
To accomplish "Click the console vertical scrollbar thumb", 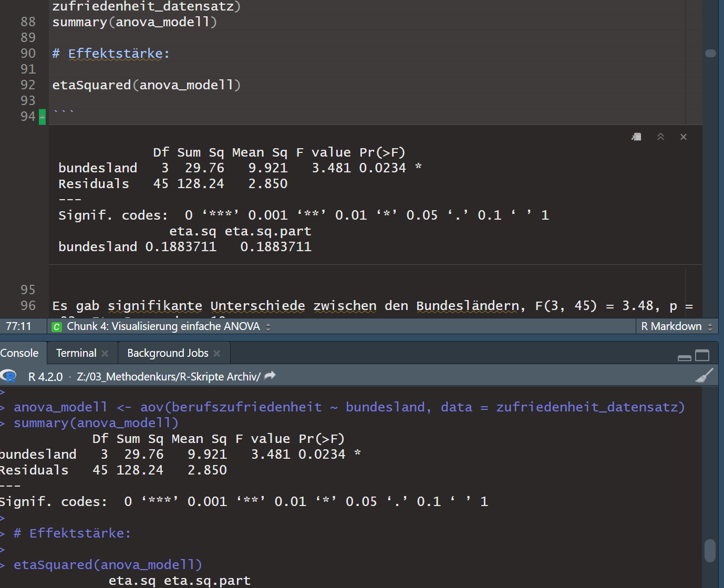I will pos(710,551).
